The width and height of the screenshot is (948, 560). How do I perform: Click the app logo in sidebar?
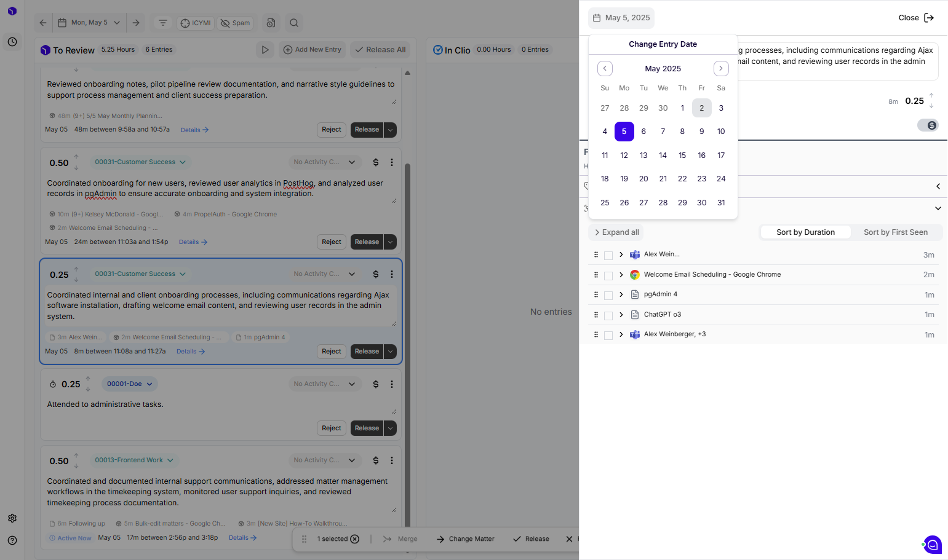(12, 11)
